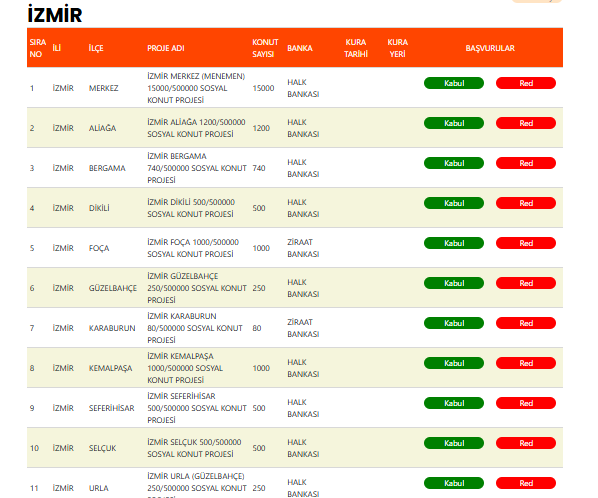Click Kabul for GÜZELBAHÇE

coord(454,283)
